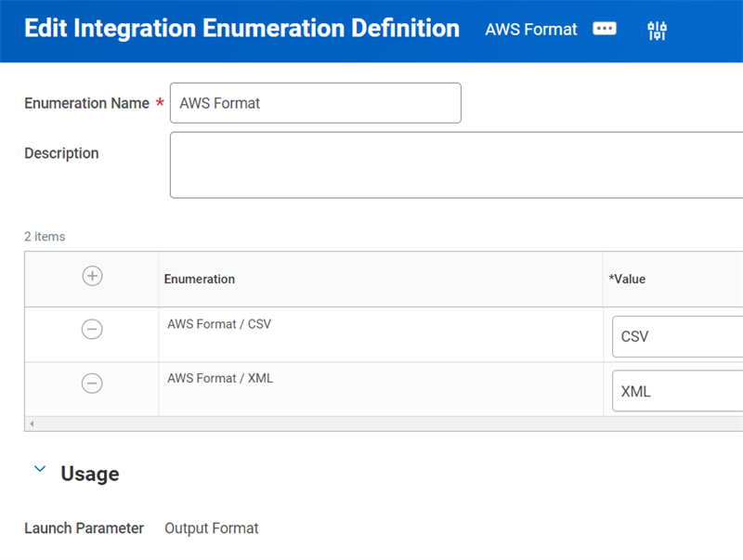This screenshot has width=743, height=560.
Task: Open the configure options sliders icon in header
Action: point(657,31)
